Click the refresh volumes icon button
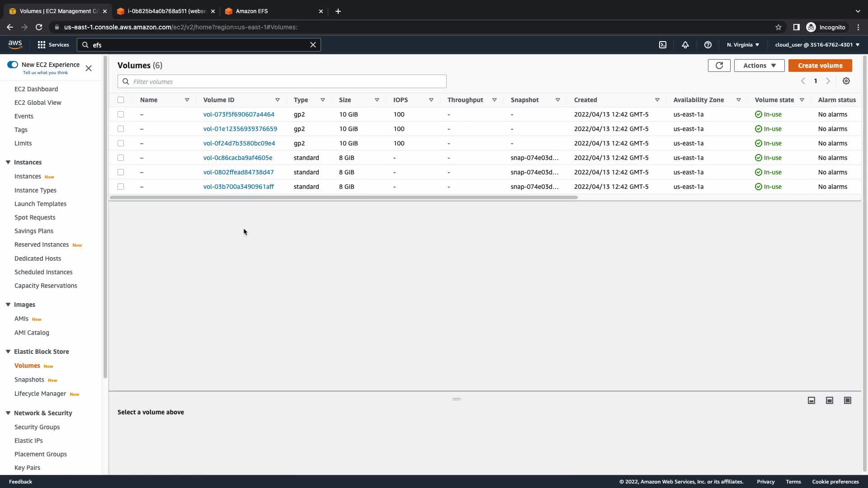This screenshot has width=868, height=488. click(719, 66)
